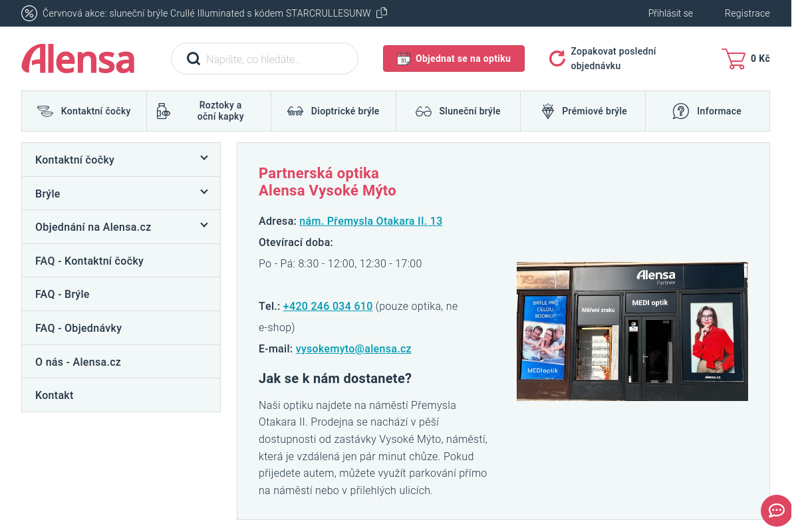
Task: Click Zopakovat poslední objednávku text
Action: 613,59
